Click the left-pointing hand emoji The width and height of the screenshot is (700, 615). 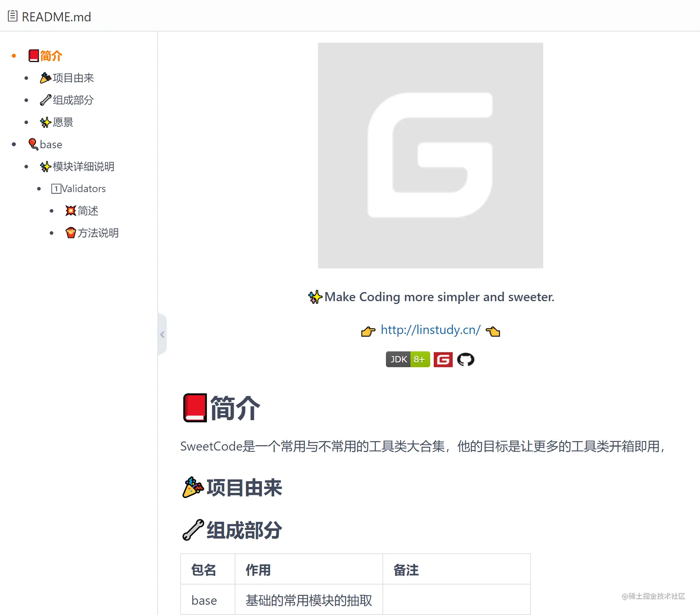click(x=493, y=331)
